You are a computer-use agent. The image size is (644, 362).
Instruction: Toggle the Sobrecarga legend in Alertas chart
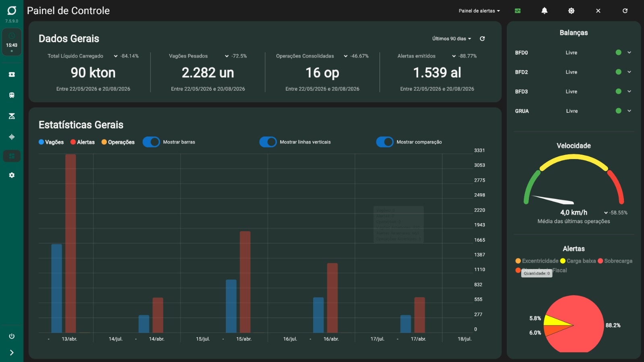pyautogui.click(x=615, y=261)
